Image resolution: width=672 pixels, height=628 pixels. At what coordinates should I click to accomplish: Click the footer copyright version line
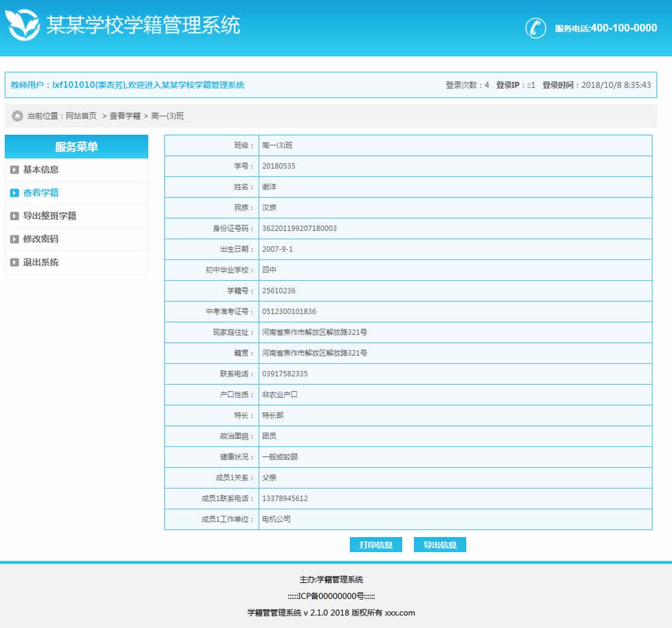point(332,613)
